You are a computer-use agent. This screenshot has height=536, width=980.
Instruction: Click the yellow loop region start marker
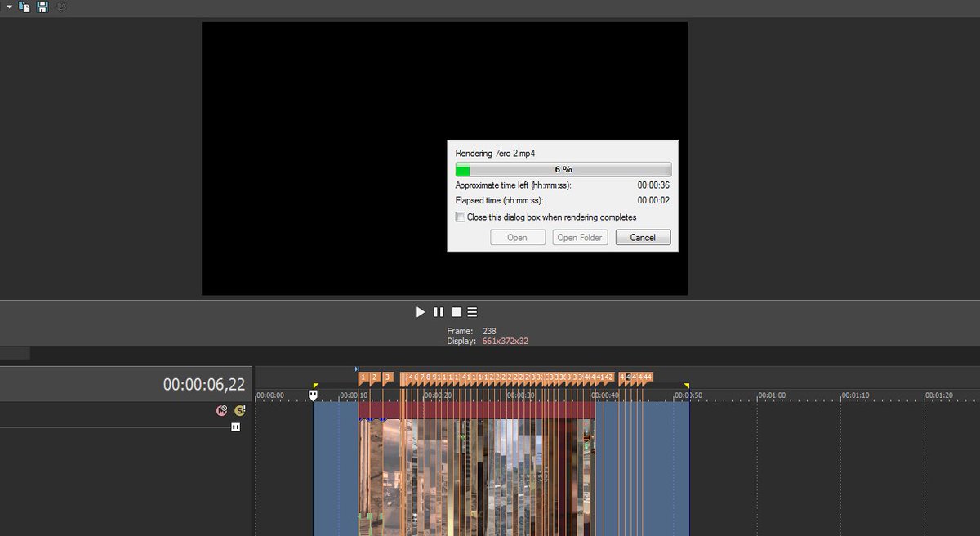coord(315,386)
